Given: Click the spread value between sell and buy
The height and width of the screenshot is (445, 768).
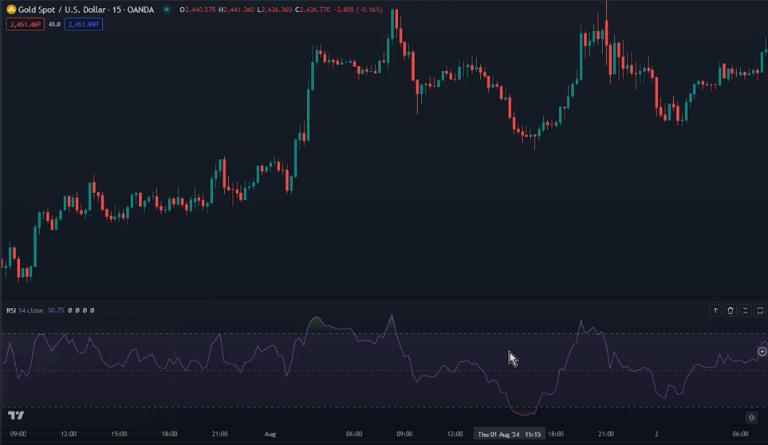Looking at the screenshot, I should [x=54, y=23].
